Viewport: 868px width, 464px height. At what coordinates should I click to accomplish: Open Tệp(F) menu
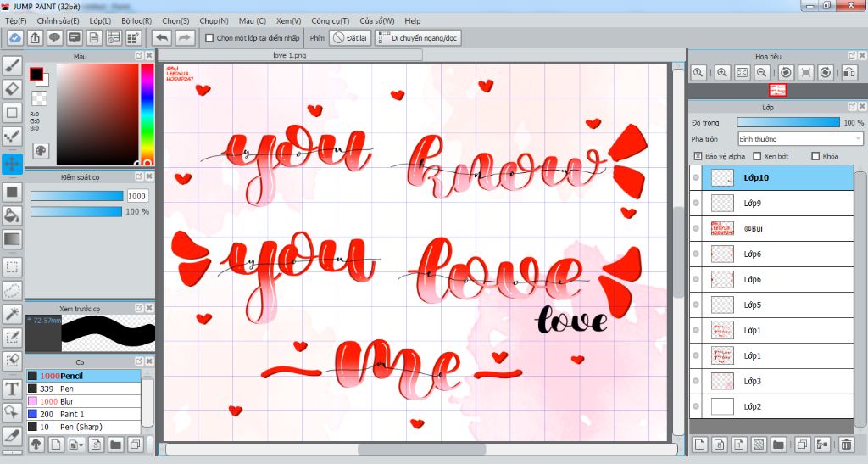pyautogui.click(x=16, y=20)
